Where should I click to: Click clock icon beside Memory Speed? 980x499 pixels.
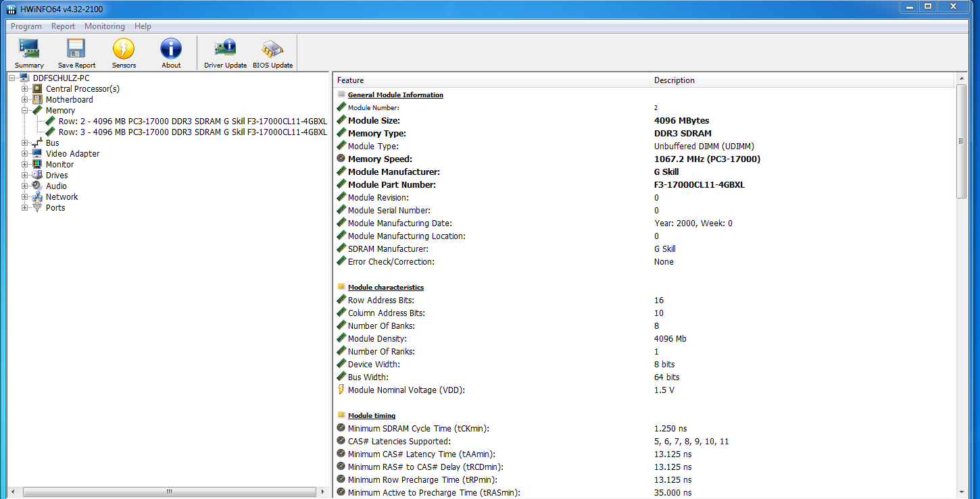point(341,159)
